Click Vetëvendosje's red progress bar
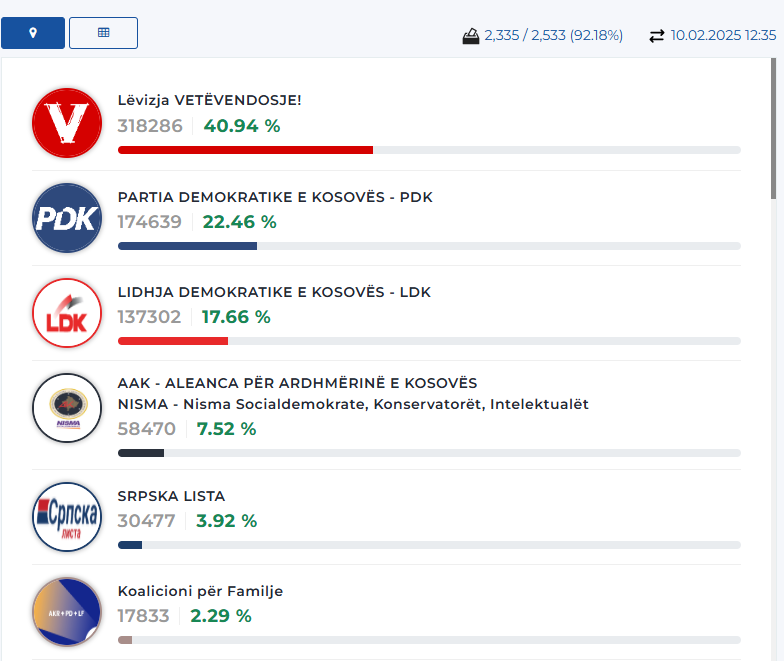784x661 pixels. click(x=245, y=150)
